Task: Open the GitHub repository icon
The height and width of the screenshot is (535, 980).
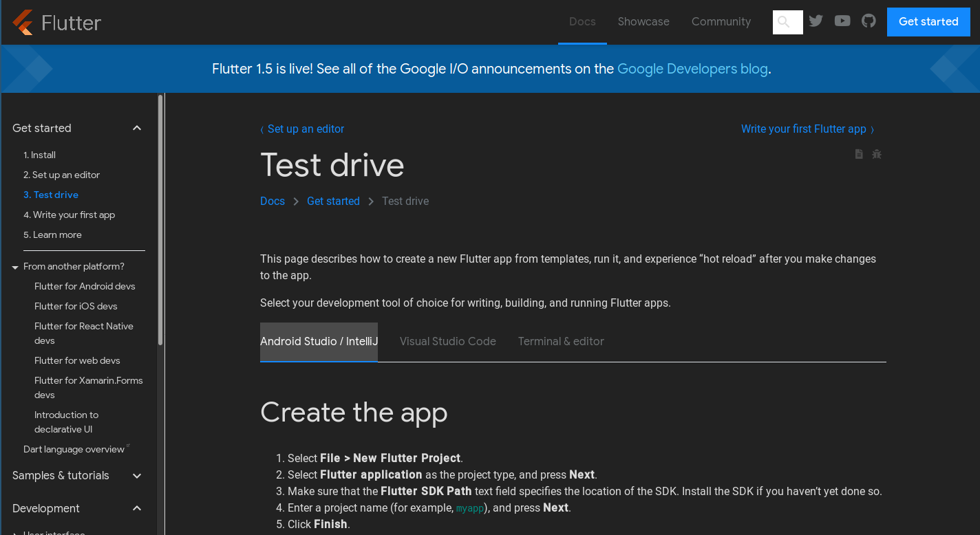Action: (x=869, y=21)
